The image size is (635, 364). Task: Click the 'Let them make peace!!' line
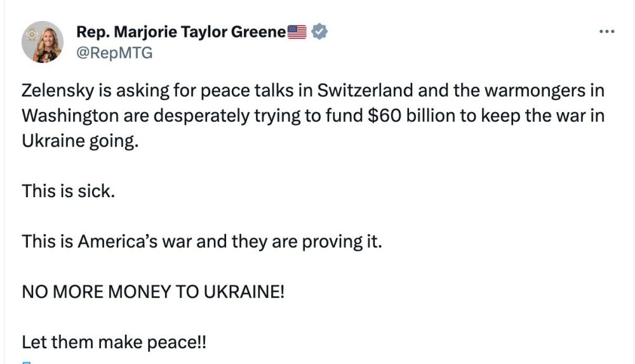coord(114,342)
